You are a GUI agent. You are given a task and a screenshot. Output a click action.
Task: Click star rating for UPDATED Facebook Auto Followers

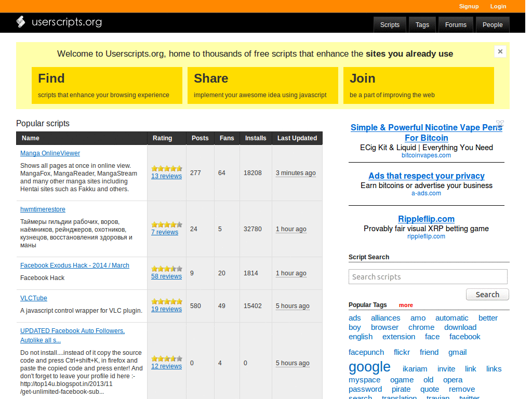click(167, 358)
